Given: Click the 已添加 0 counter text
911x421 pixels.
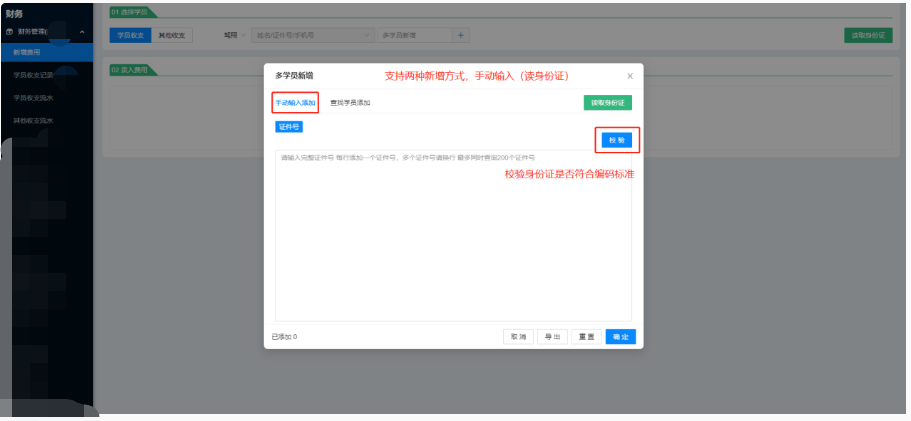Looking at the screenshot, I should (285, 337).
